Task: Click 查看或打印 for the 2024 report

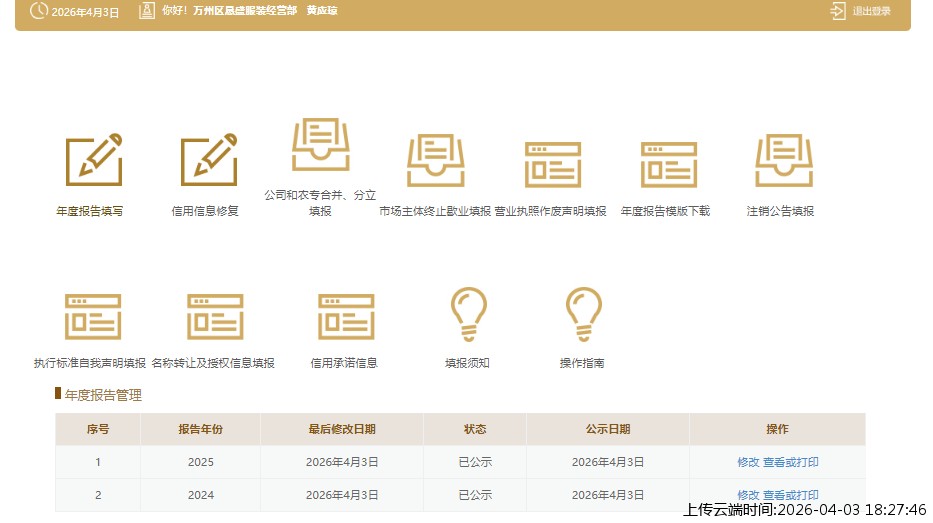Action: point(790,495)
